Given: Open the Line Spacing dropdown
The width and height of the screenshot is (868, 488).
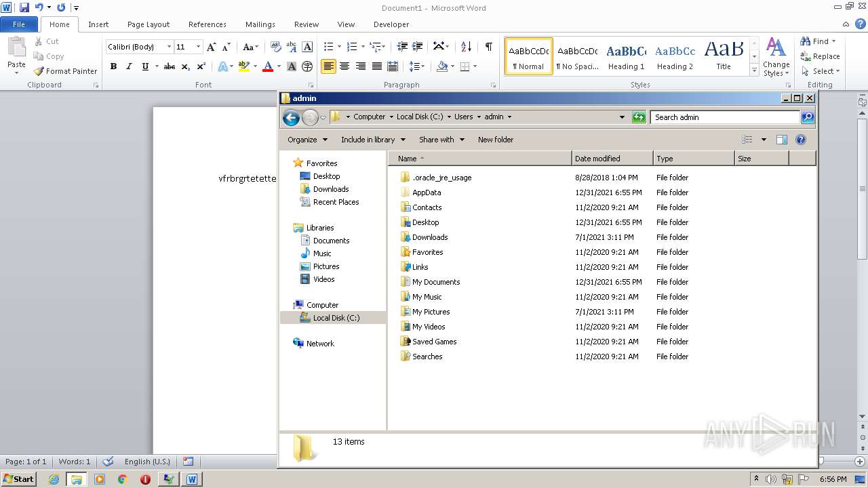Looking at the screenshot, I should click(418, 66).
